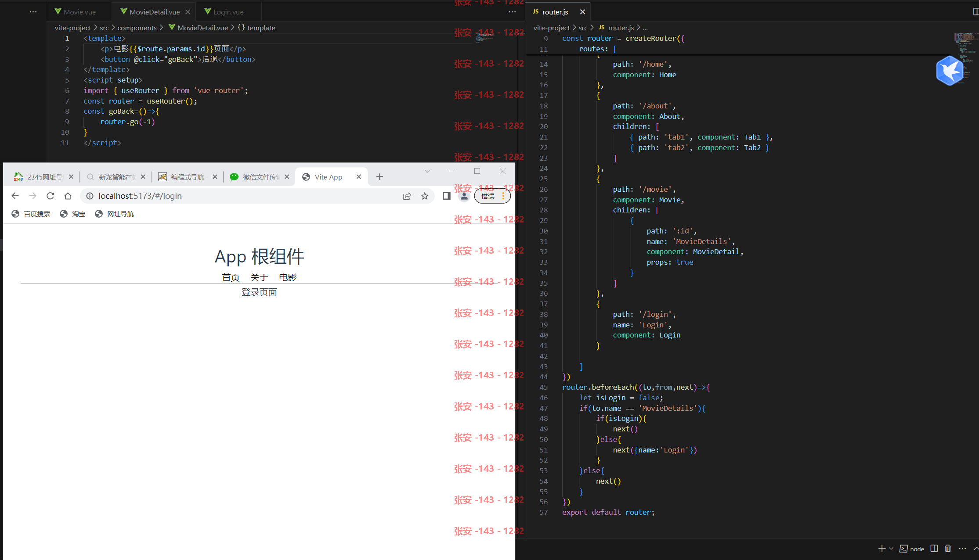
Task: Click the split editor icon in the right group
Action: 975,12
